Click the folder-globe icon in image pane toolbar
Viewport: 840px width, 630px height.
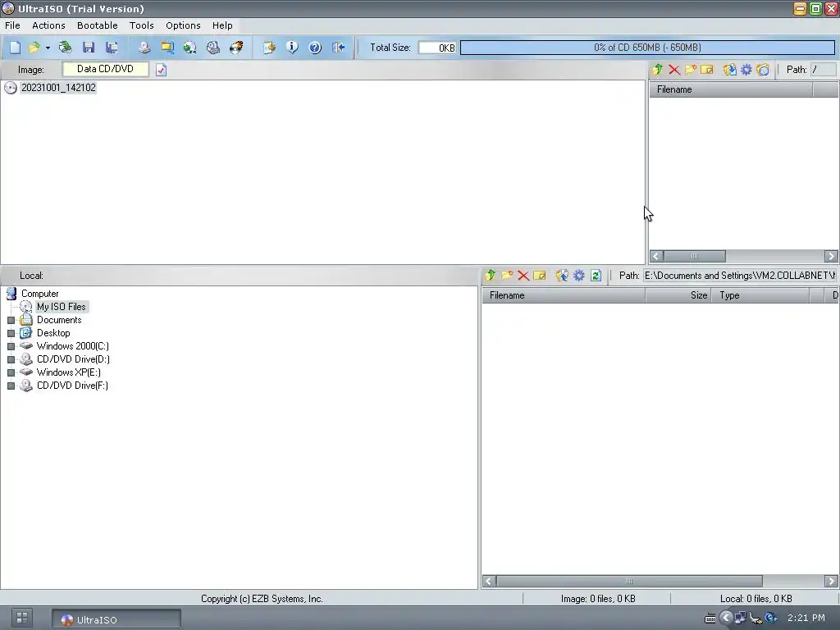click(762, 70)
